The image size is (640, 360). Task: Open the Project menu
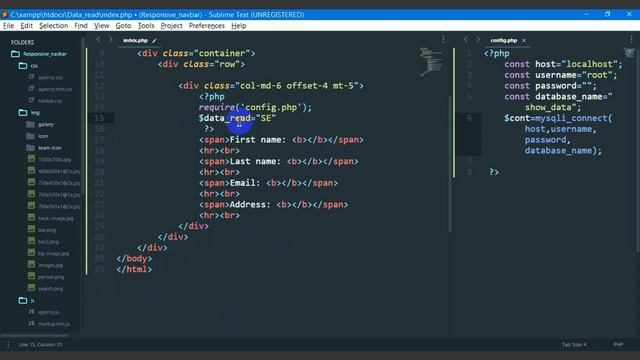[171, 26]
